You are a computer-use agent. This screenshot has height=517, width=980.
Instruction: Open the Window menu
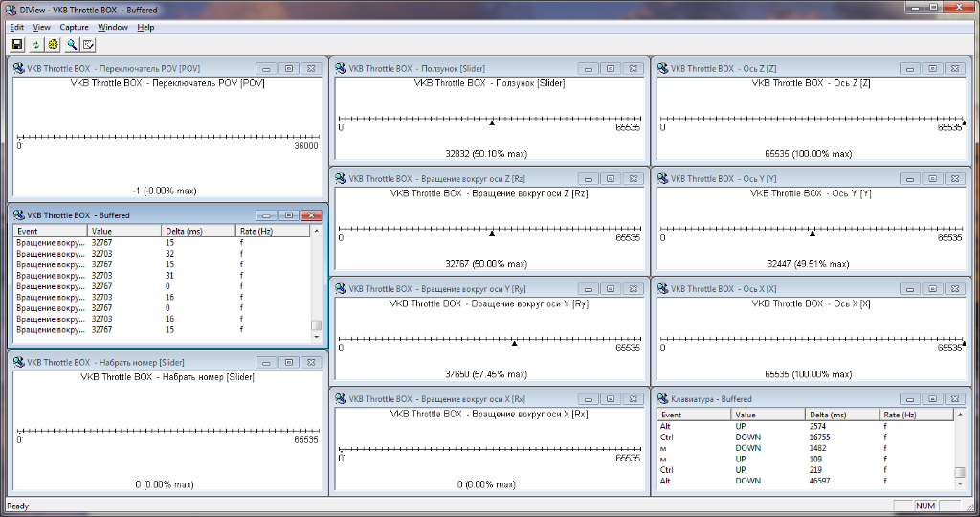coord(113,27)
